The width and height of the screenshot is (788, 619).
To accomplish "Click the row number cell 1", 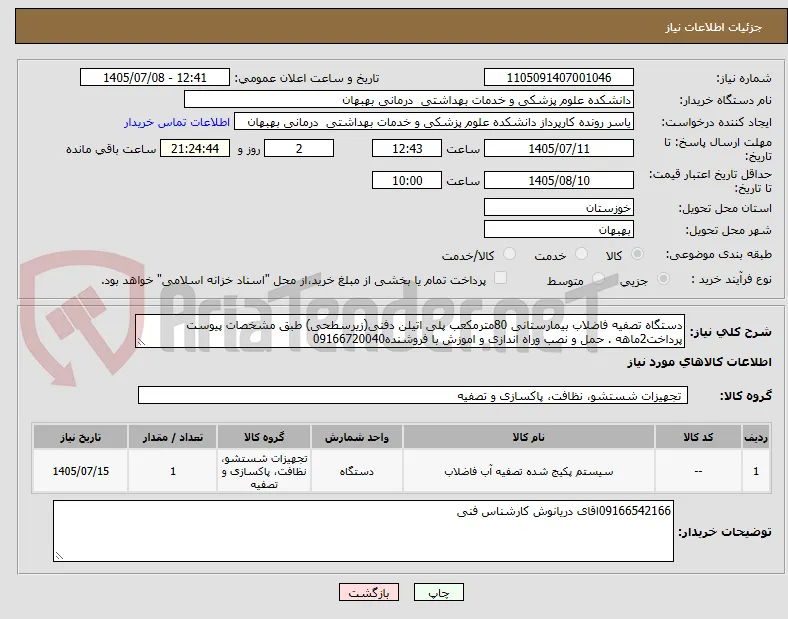I will (x=756, y=471).
